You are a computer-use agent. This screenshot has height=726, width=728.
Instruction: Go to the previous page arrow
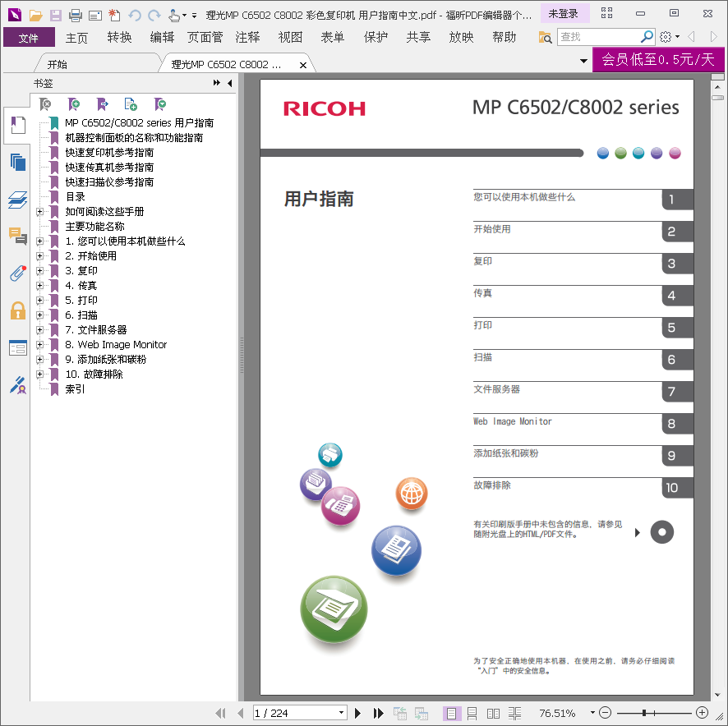click(x=240, y=713)
